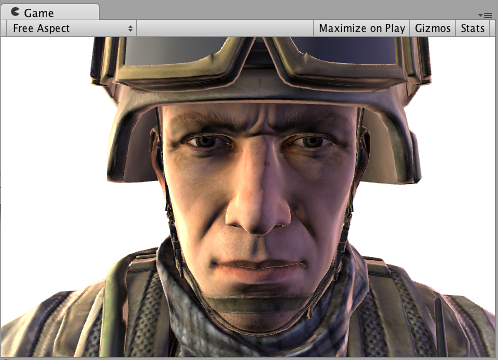Click the soldier's mouth

pos(258,268)
